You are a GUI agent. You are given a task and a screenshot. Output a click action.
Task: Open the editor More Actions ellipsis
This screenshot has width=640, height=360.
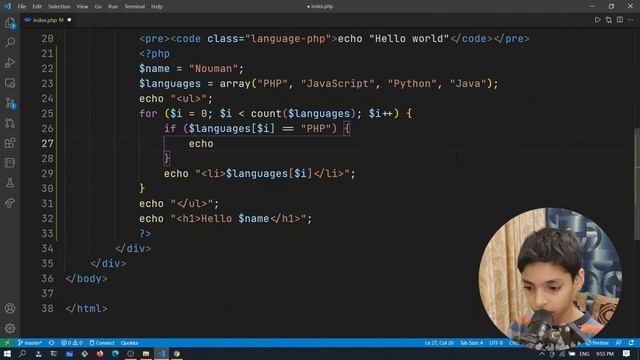[631, 20]
